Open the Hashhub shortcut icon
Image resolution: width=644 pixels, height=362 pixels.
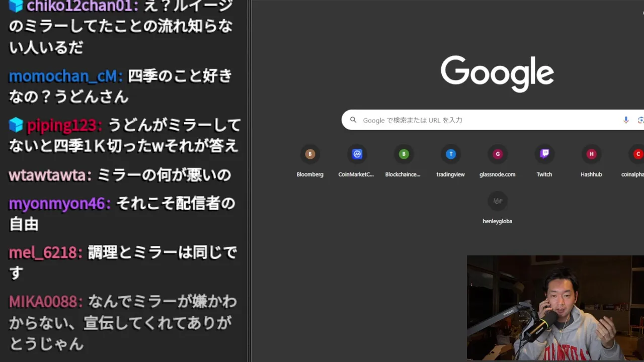591,154
